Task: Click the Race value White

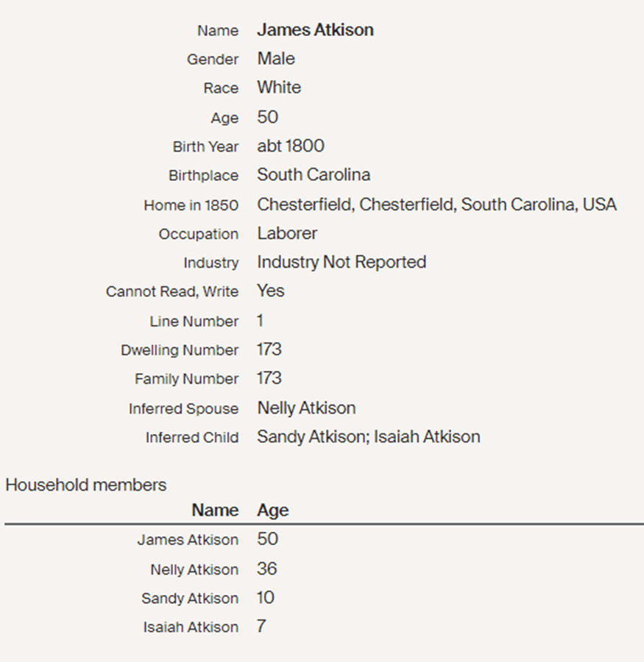Action: coord(279,88)
